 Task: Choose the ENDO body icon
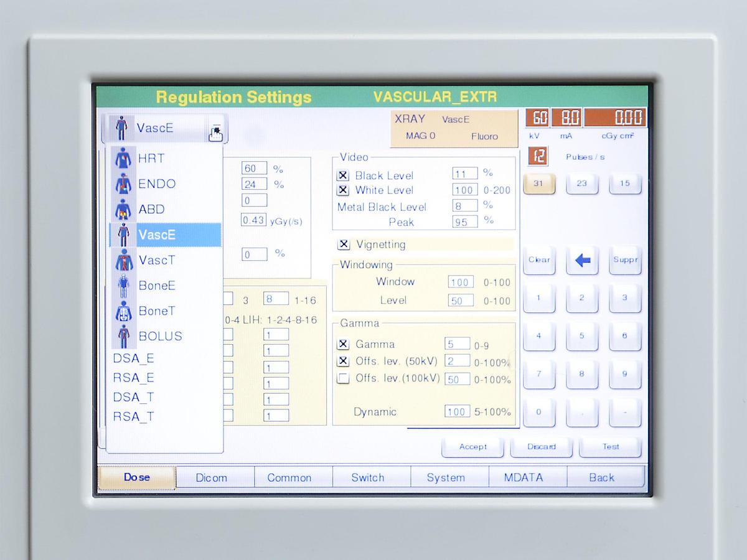[x=125, y=184]
